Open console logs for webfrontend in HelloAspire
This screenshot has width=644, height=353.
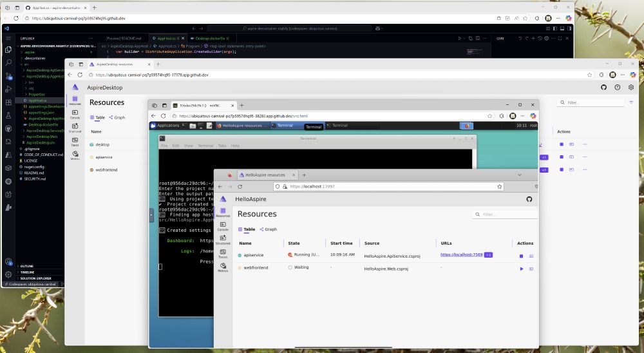pyautogui.click(x=531, y=269)
